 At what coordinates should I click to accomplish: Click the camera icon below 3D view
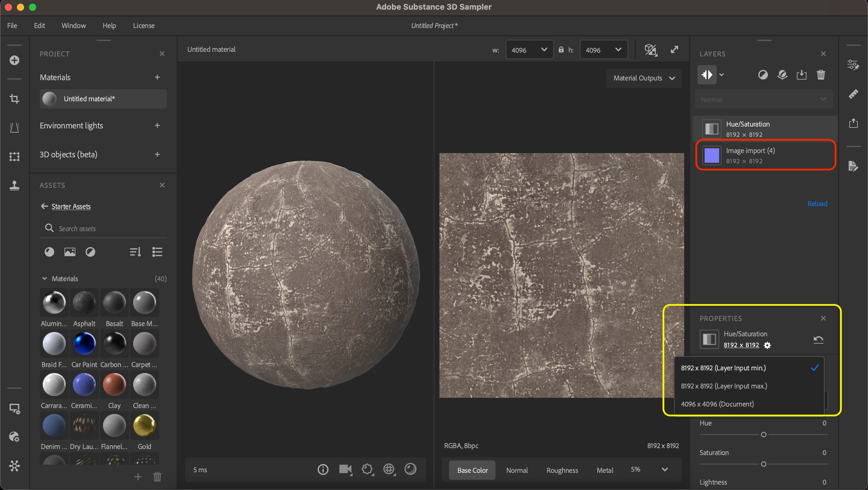point(345,469)
